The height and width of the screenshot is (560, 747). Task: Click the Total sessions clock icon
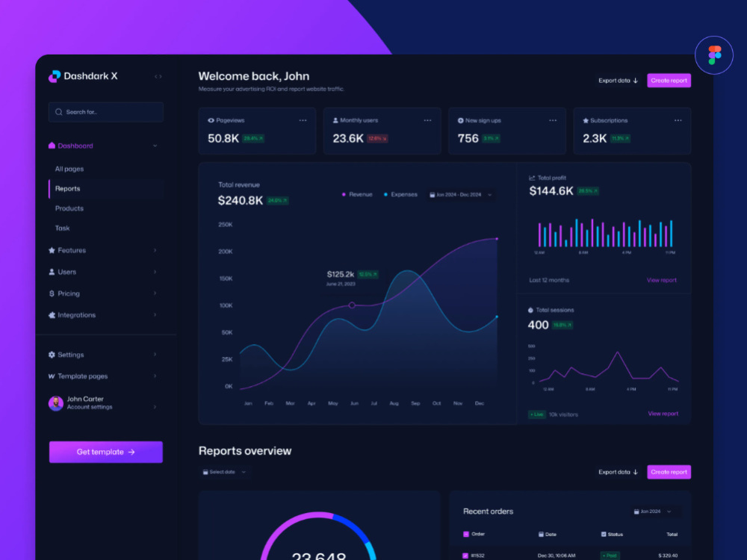[x=530, y=310]
